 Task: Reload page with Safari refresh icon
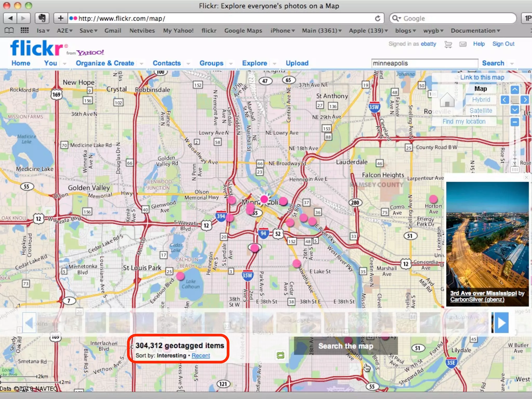[377, 18]
